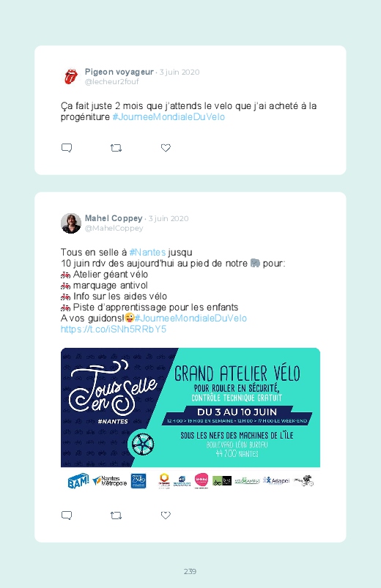Open the https://t.co/iSNh5RRbY5 link
381x588 pixels.
pos(114,330)
